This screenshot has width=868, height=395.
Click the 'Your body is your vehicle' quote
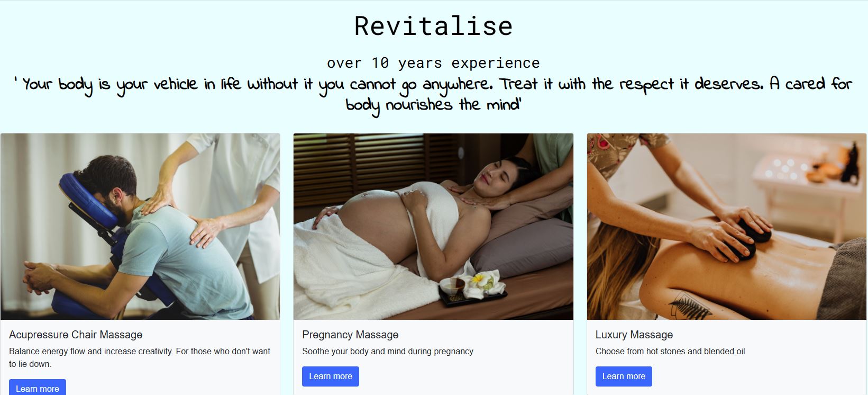coord(434,94)
